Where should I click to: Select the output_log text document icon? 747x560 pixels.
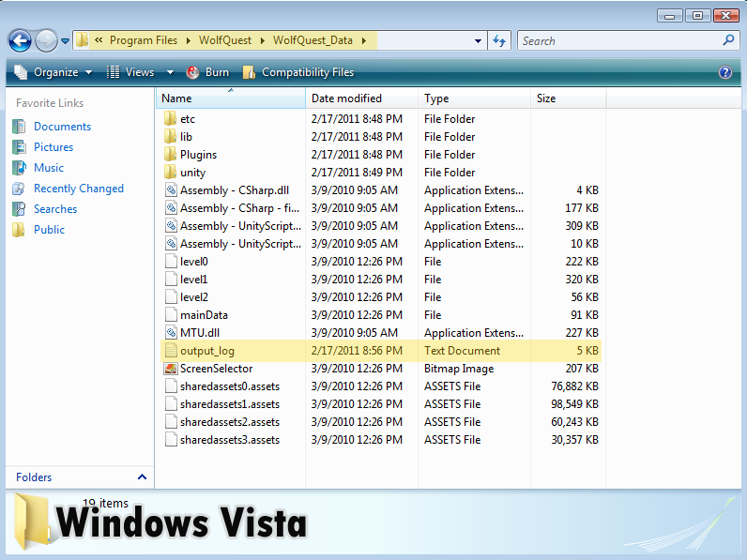pyautogui.click(x=171, y=351)
